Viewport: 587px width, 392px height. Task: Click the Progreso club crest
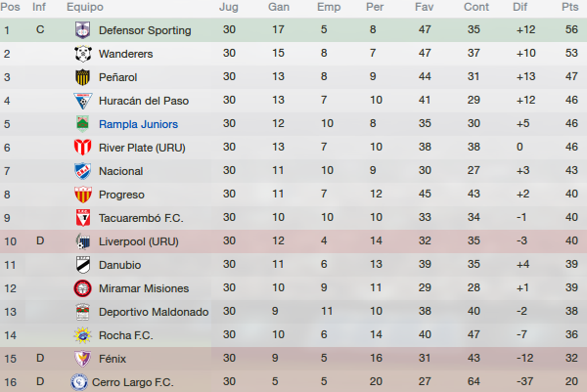tap(83, 195)
